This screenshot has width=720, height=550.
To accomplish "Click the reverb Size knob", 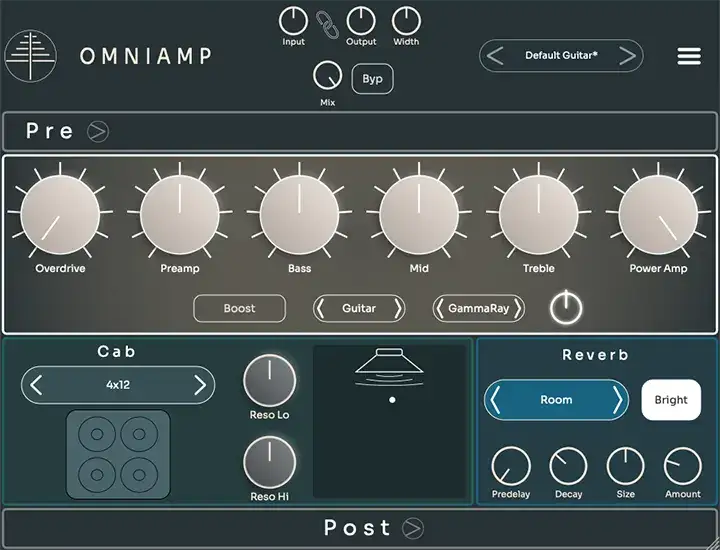I will [x=625, y=466].
